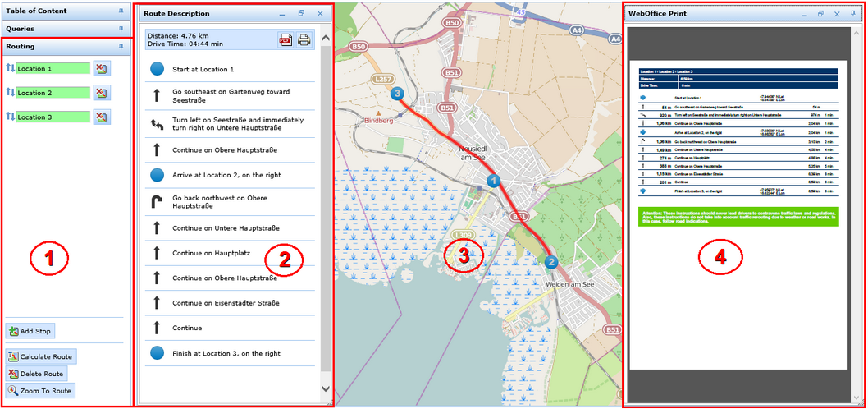Reorder Location 3 with its up/down arrows
Viewport: 868px width, 409px height.
[x=11, y=117]
